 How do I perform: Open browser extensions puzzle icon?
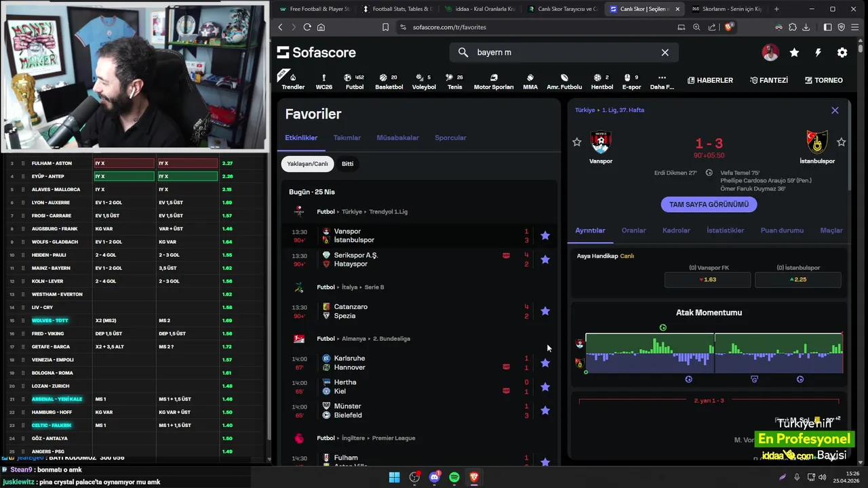(792, 27)
